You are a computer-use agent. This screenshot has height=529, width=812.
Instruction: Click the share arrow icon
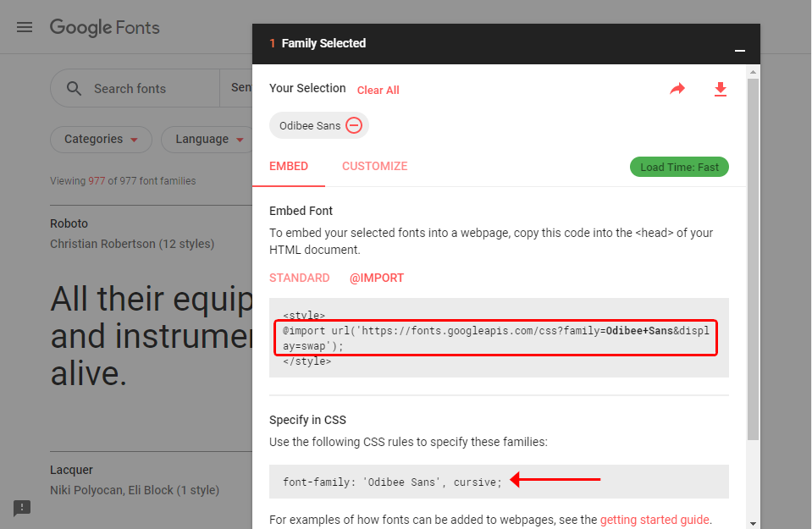coord(677,89)
